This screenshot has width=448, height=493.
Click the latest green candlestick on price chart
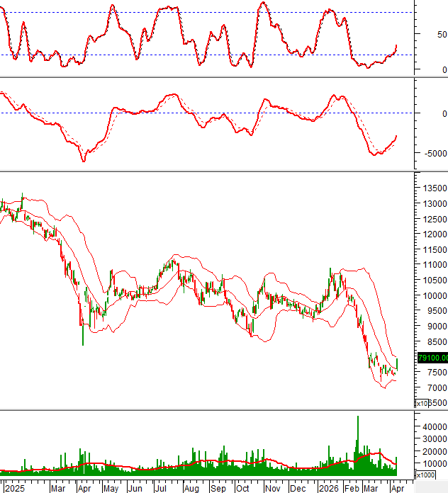pos(397,363)
